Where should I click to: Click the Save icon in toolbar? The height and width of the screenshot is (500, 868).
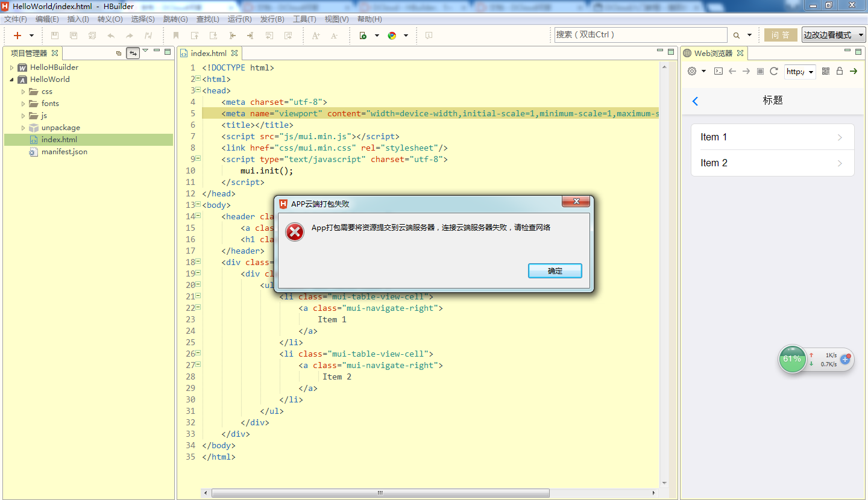click(55, 36)
